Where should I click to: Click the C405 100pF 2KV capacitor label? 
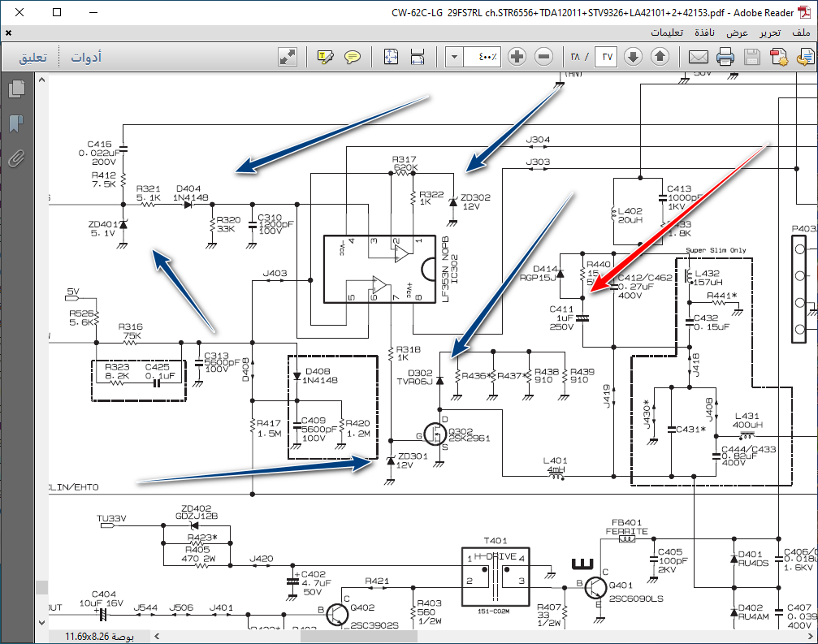(673, 560)
